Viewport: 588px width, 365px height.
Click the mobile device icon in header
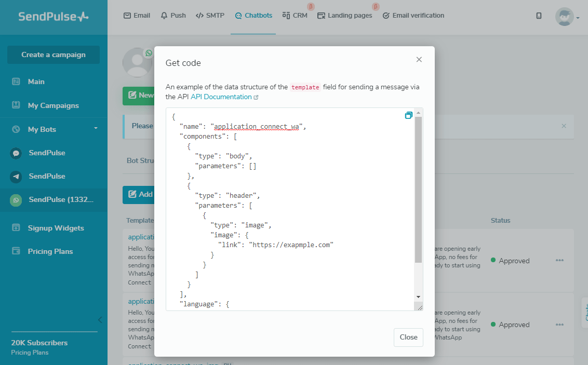pyautogui.click(x=539, y=16)
